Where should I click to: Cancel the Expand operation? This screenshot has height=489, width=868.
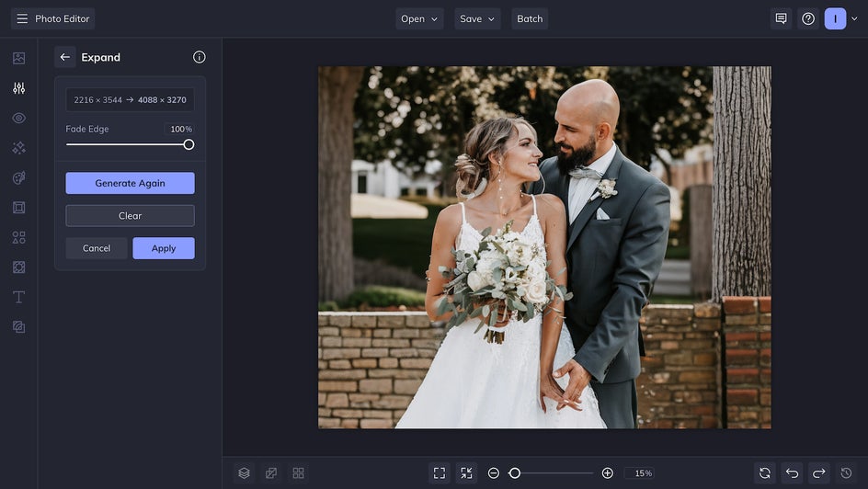click(x=97, y=248)
